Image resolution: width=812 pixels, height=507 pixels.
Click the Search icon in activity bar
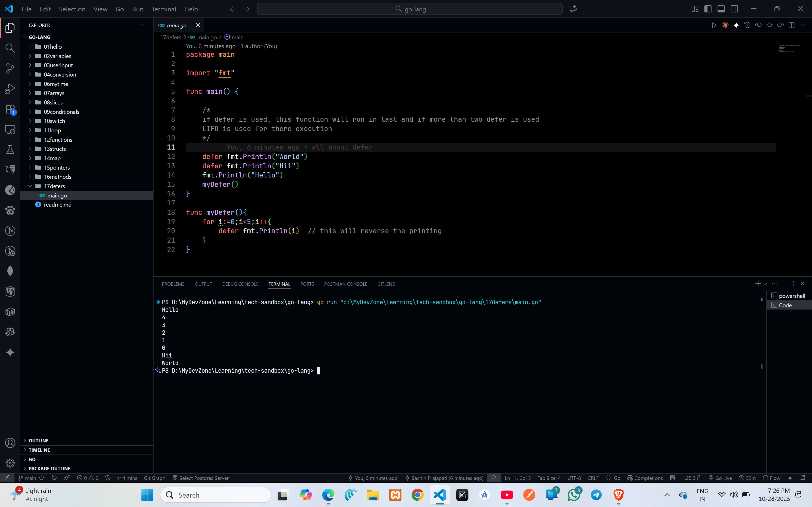[x=10, y=48]
